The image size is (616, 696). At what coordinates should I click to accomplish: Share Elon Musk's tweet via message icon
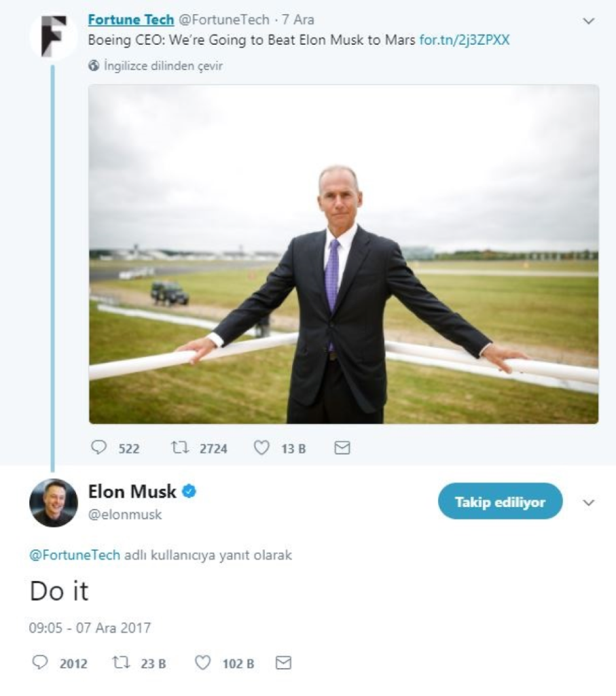click(x=284, y=663)
